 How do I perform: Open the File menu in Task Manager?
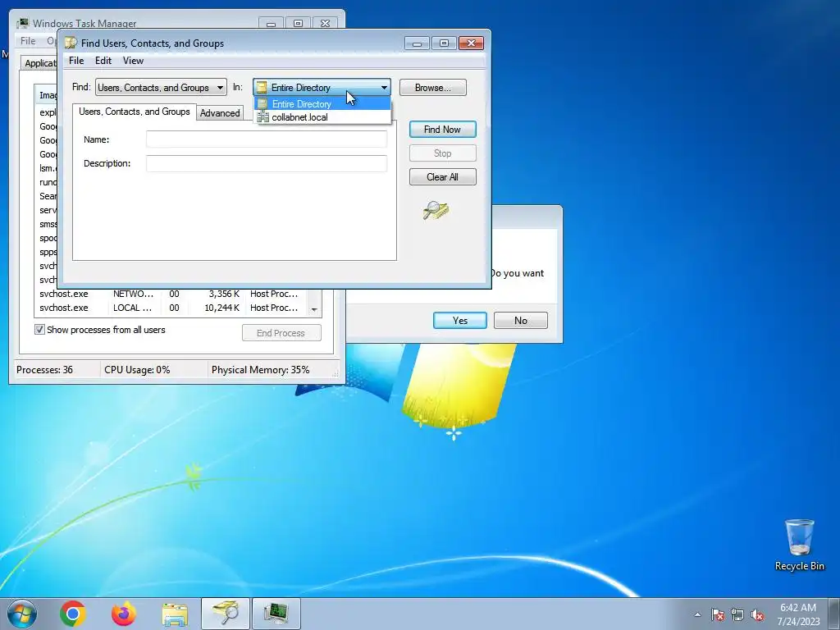[28, 41]
